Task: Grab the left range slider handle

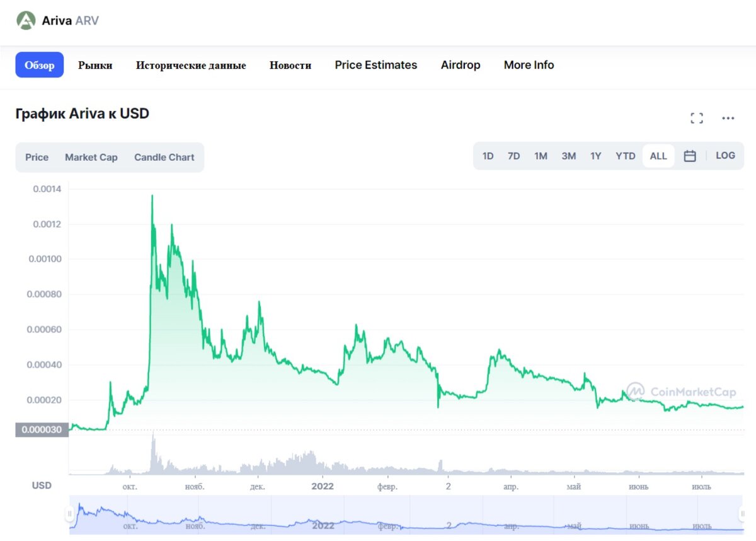Action: (70, 514)
